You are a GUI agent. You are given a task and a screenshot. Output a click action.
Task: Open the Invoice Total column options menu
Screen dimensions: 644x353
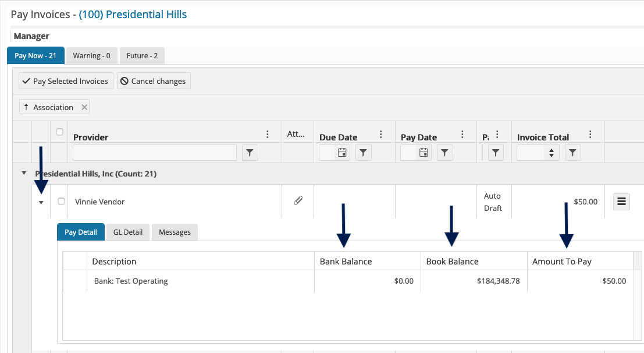point(590,134)
